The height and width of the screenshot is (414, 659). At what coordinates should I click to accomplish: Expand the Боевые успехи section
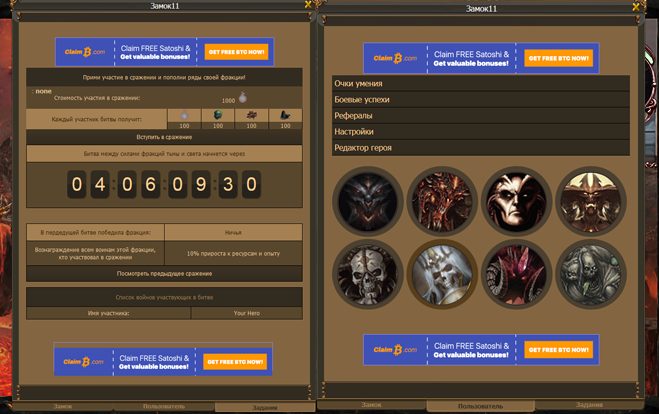coord(480,100)
